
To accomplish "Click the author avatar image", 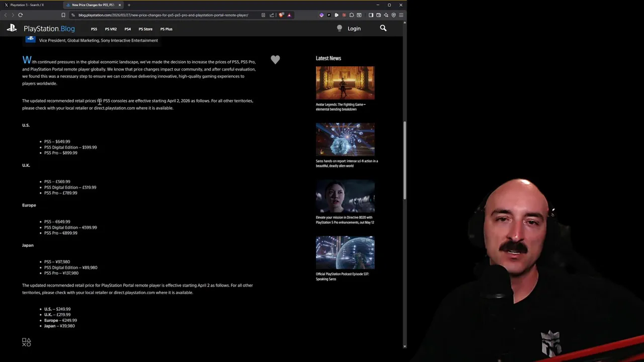I will coord(31,39).
